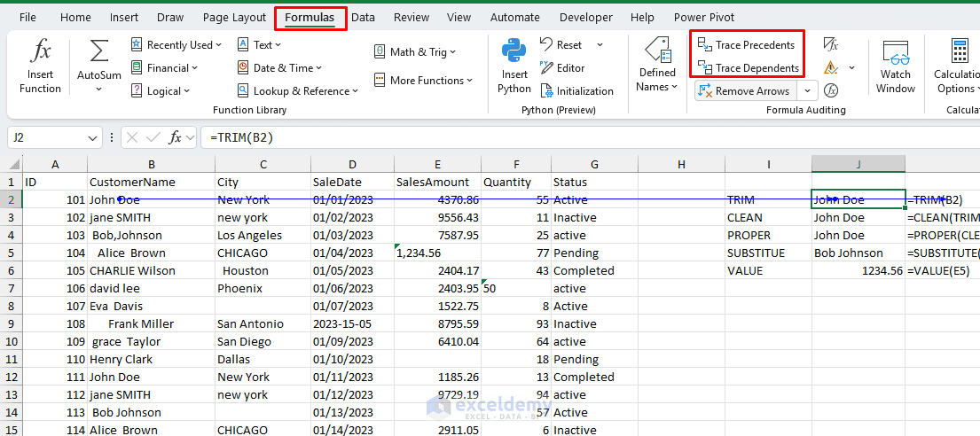Click Evaluate Formula icon
Image resolution: width=980 pixels, height=436 pixels.
(x=831, y=90)
